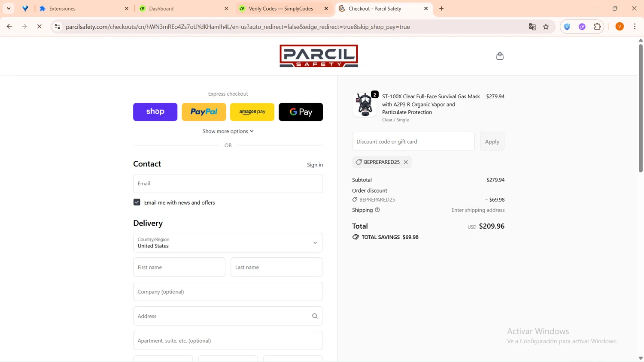Close the Verify Codes SimplyCodes tab
This screenshot has height=362, width=644.
[x=326, y=9]
